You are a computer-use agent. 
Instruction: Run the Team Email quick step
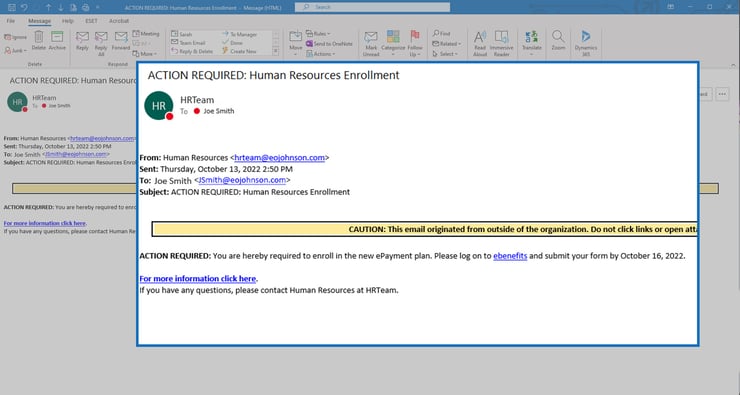pos(188,43)
